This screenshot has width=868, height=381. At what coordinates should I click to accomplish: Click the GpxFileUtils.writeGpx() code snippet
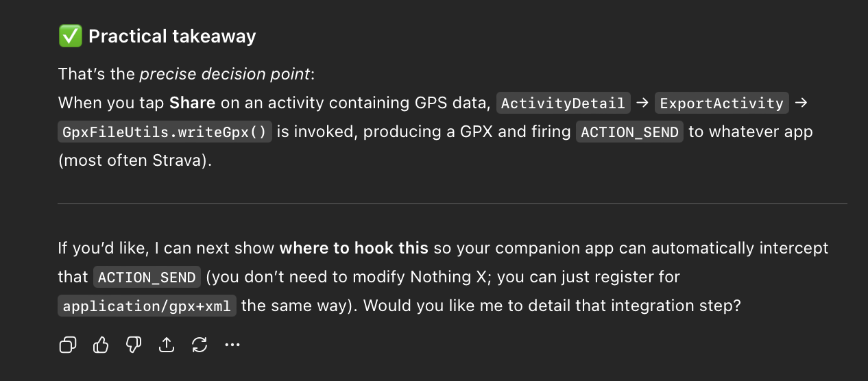point(165,132)
